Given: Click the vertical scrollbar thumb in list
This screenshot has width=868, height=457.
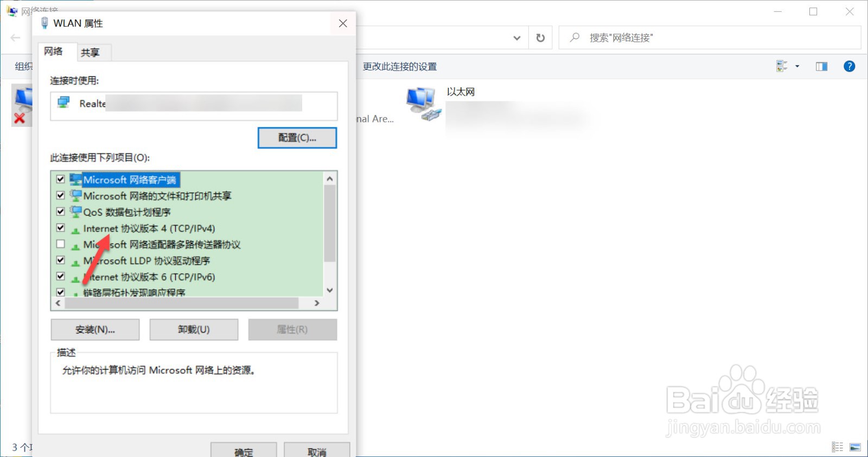Looking at the screenshot, I should click(x=330, y=223).
